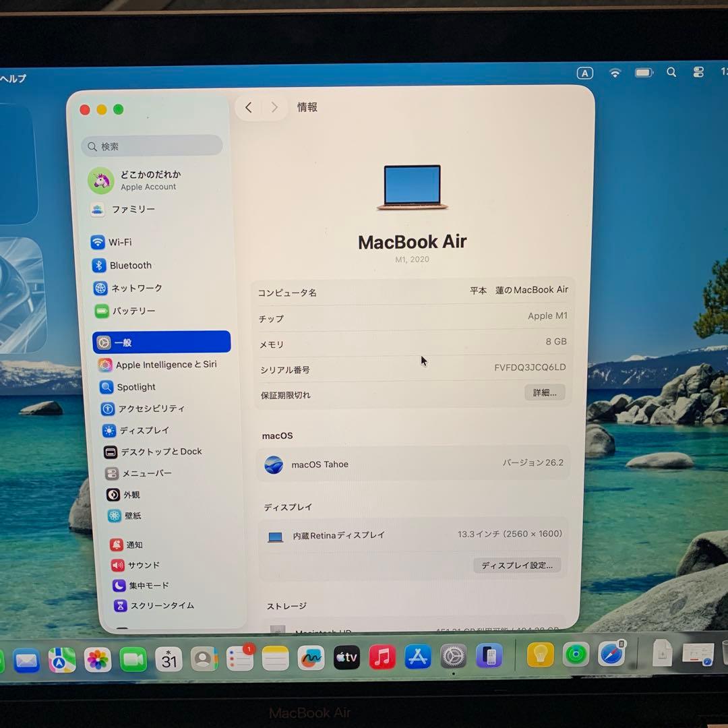Go back using the back chevron
Image resolution: width=728 pixels, height=728 pixels.
(x=248, y=107)
